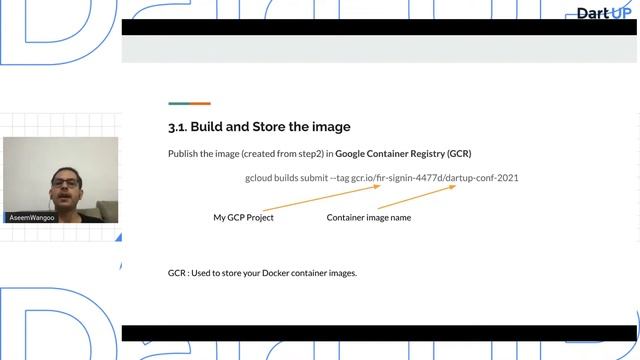Click the 'gcloud builds submit --tag' command text
640x360 pixels.
point(297,178)
